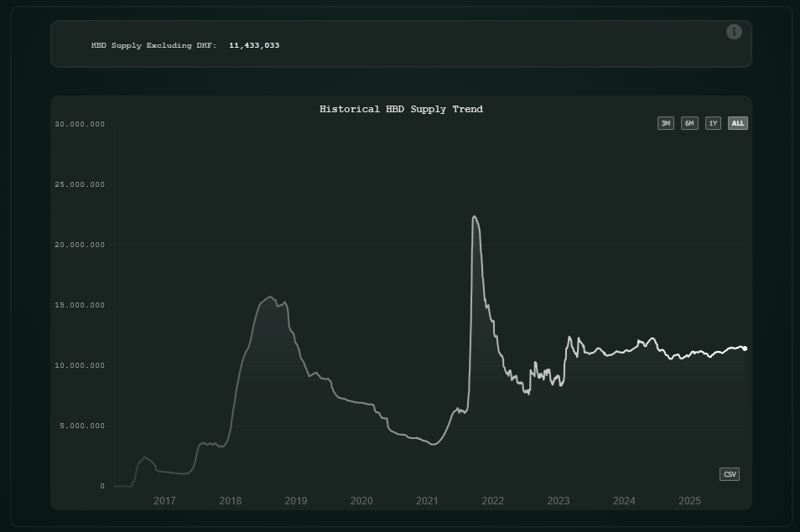Select the 1Y time range
The image size is (800, 532).
coord(713,123)
